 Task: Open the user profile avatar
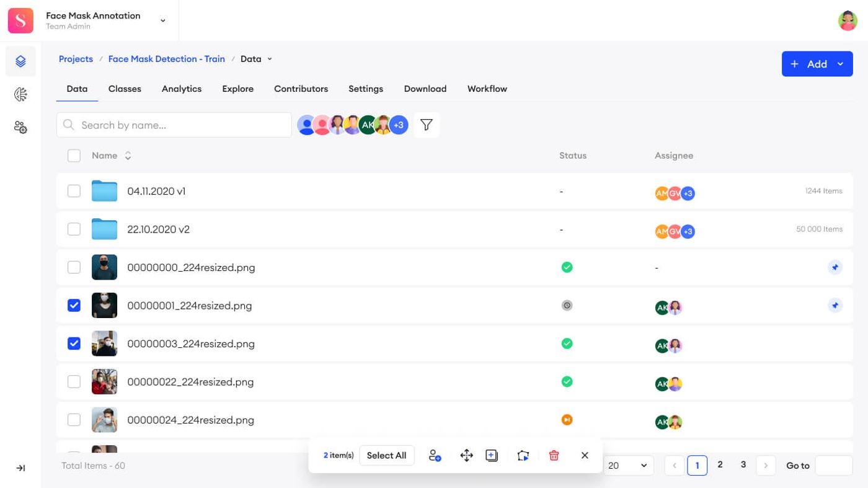[x=848, y=20]
